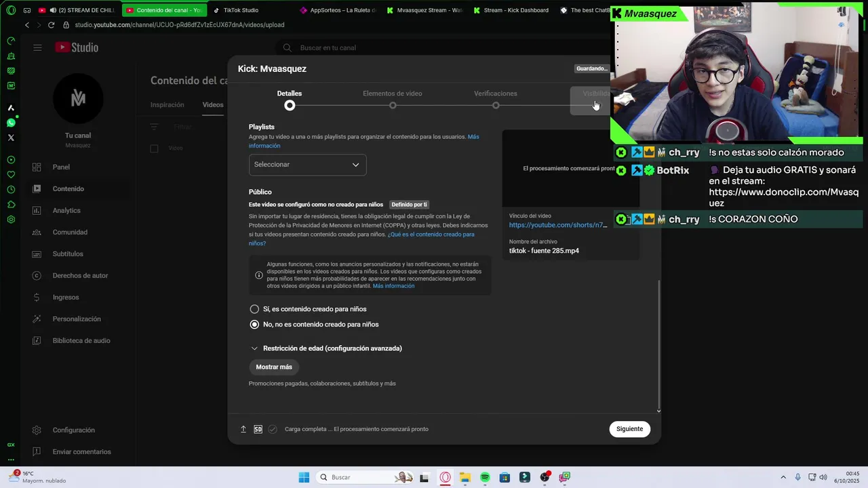Click the Derechos de autor copyright icon
This screenshot has height=488, width=868.
coord(37,276)
